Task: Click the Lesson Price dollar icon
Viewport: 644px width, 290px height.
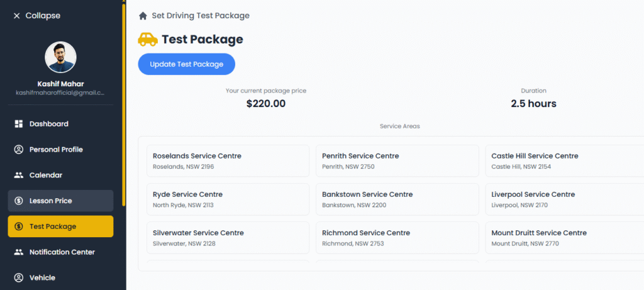Action: click(19, 201)
